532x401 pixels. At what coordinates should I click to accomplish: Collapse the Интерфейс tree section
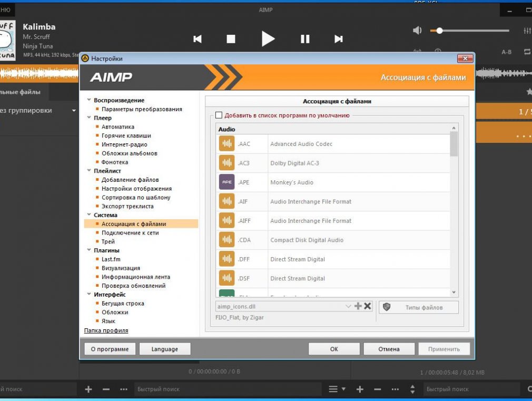(x=89, y=294)
